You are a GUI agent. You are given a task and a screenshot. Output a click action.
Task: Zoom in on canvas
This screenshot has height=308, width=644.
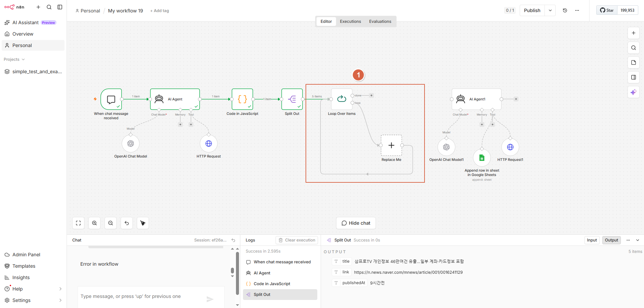[94, 223]
